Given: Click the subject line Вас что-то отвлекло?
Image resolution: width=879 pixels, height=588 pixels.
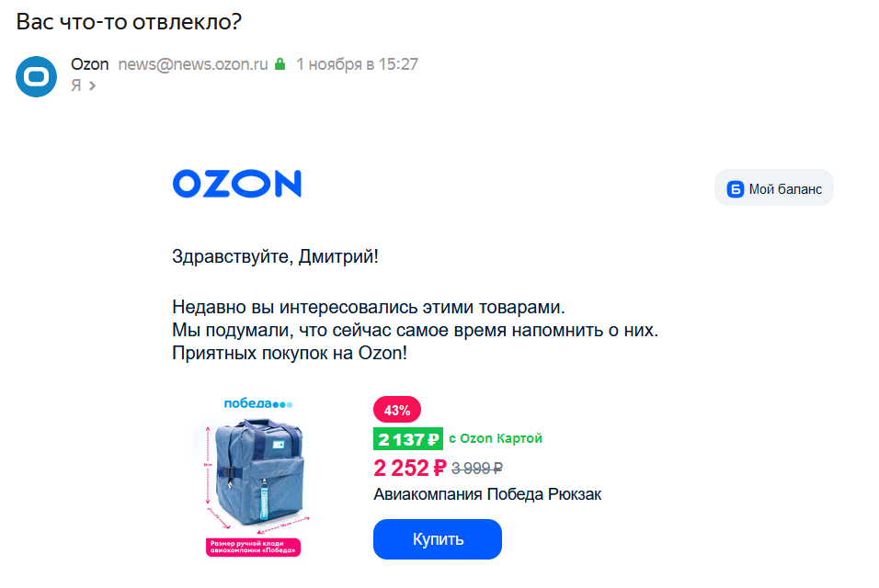Looking at the screenshot, I should coord(129,20).
